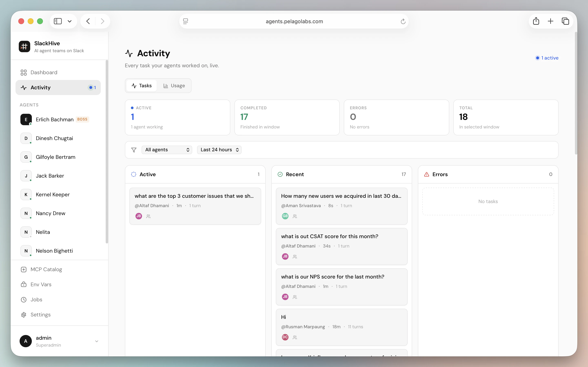588x367 pixels.
Task: Click team icon on the CSAT score task
Action: click(x=295, y=256)
